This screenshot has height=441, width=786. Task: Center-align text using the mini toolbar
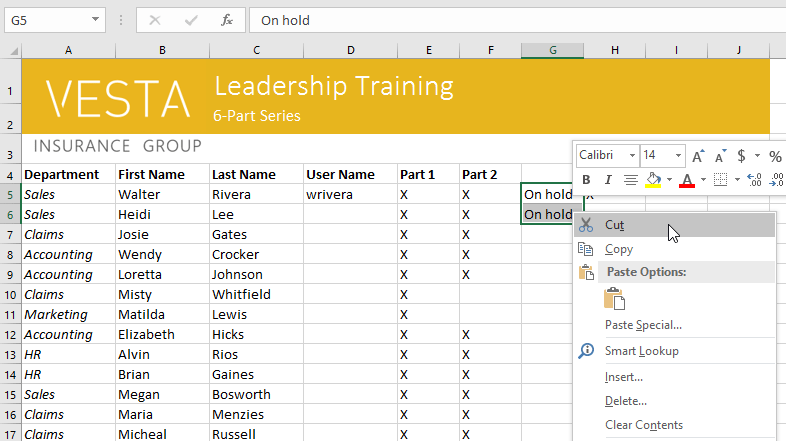click(x=630, y=180)
